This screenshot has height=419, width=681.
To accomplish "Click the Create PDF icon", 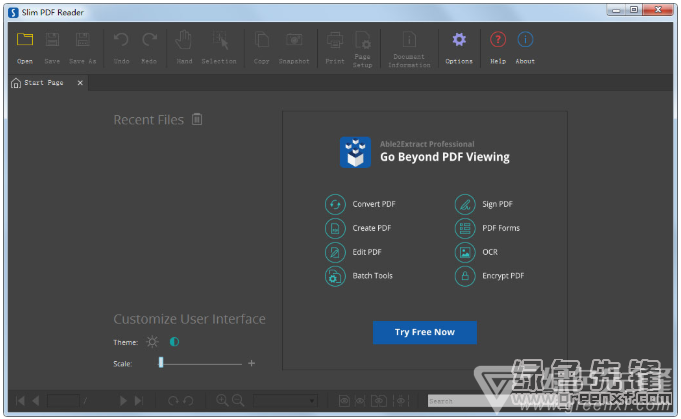I will [x=335, y=228].
